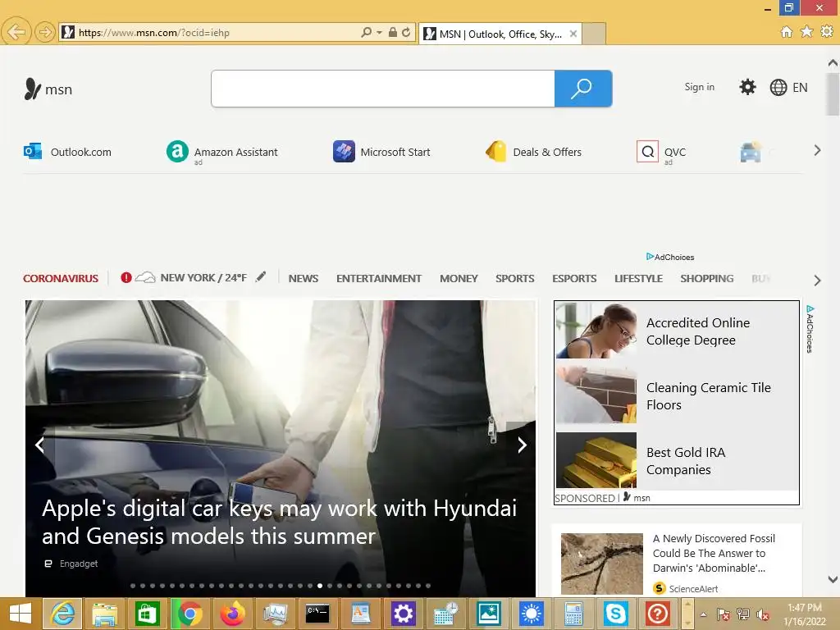Viewport: 840px width, 630px height.
Task: Open the Favorites star icon
Action: (x=806, y=32)
